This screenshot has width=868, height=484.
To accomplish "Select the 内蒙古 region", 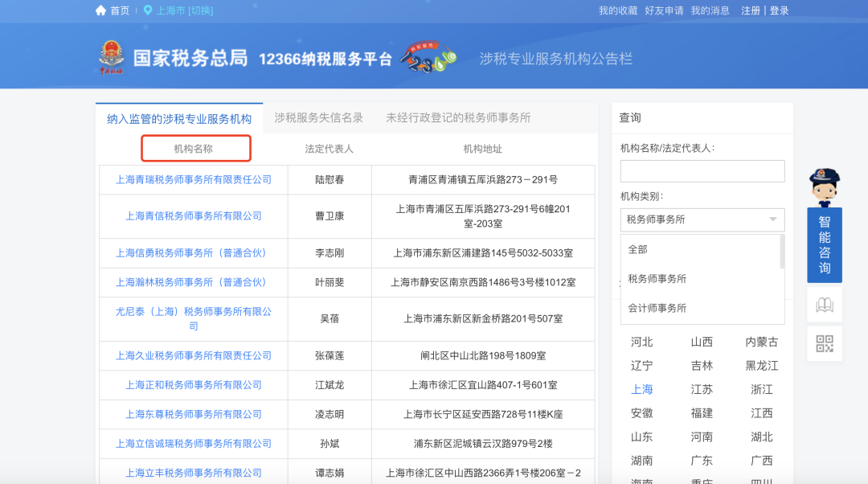I will [x=762, y=342].
